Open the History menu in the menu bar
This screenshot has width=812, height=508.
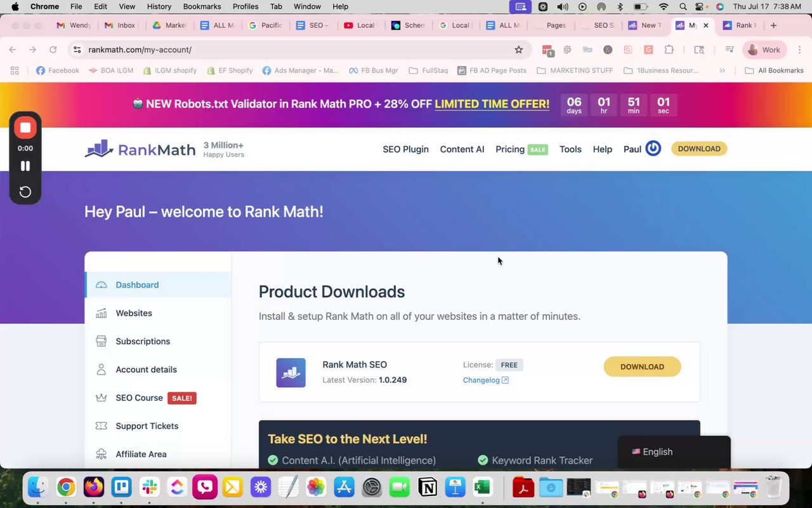pos(159,6)
